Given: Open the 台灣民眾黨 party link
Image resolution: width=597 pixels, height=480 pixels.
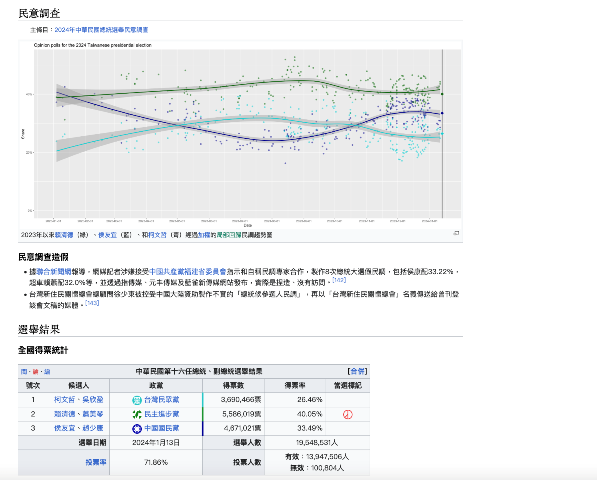Looking at the screenshot, I should [x=162, y=400].
